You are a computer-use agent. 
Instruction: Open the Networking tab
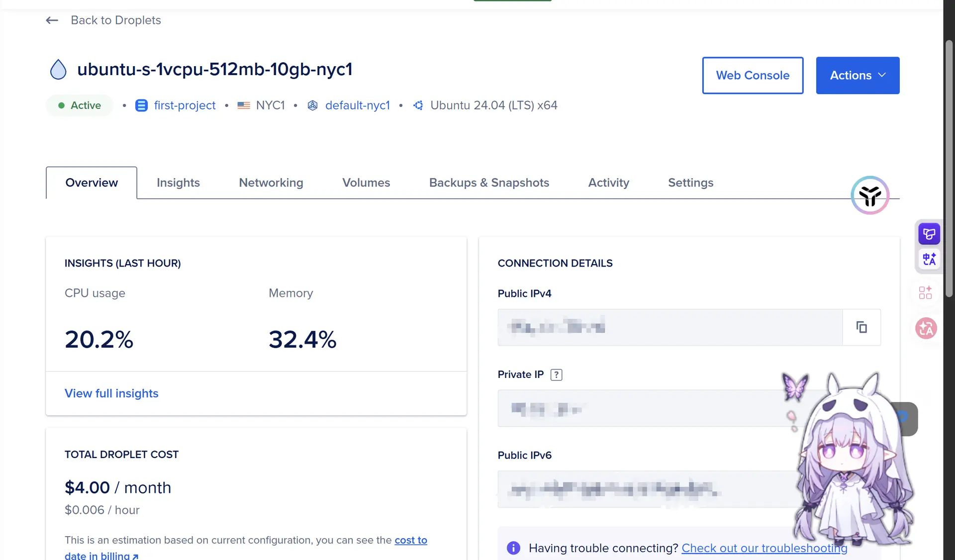pyautogui.click(x=271, y=183)
